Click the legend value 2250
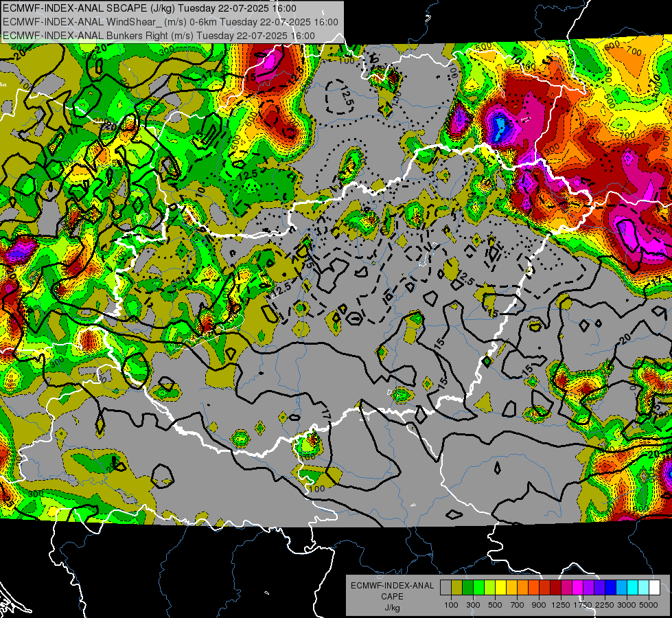Viewport: 672px width, 618px height. 605,605
